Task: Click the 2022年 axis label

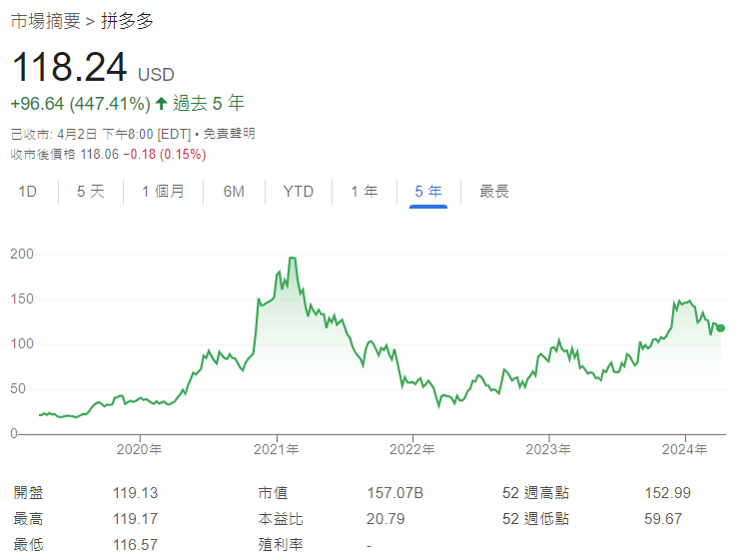Action: click(412, 449)
